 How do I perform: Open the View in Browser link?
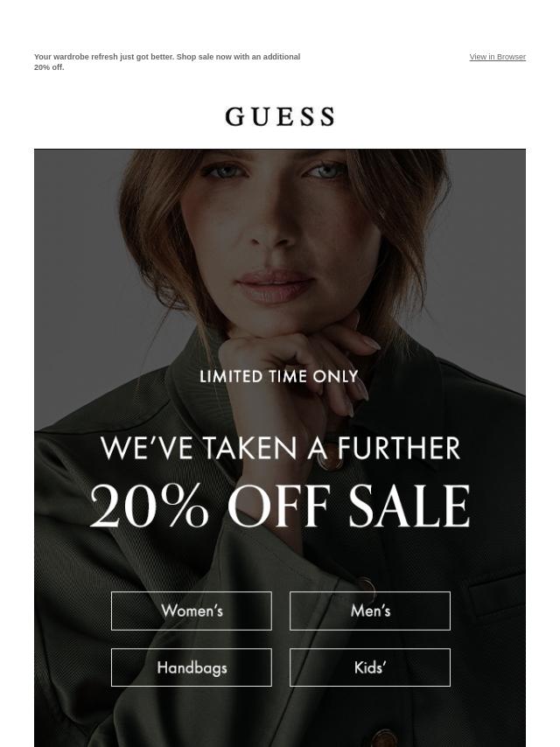(x=497, y=57)
